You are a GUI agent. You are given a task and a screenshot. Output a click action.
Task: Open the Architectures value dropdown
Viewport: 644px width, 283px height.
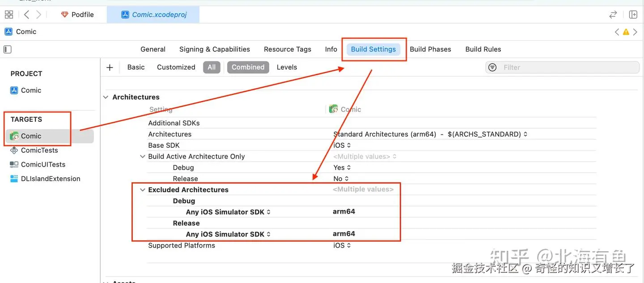click(x=430, y=134)
